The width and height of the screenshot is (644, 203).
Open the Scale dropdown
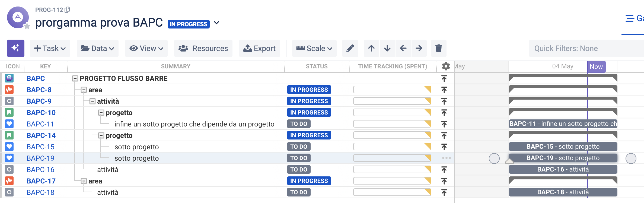[314, 48]
